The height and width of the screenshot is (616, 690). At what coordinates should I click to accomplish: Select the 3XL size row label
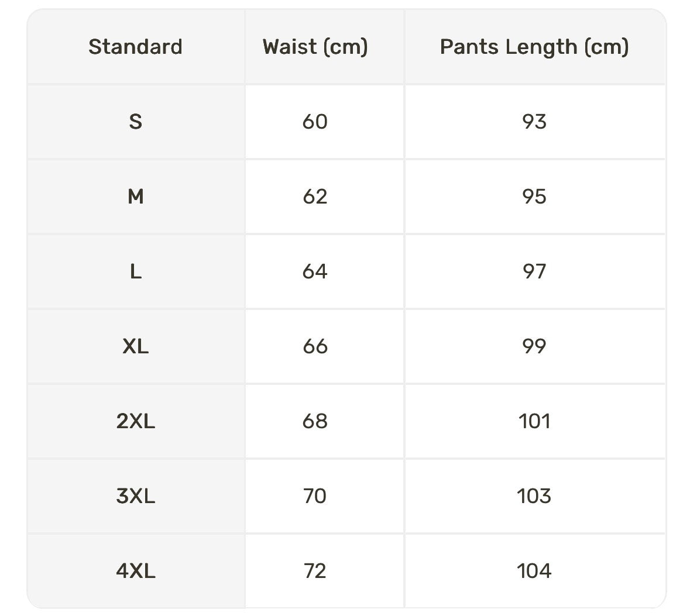click(135, 496)
